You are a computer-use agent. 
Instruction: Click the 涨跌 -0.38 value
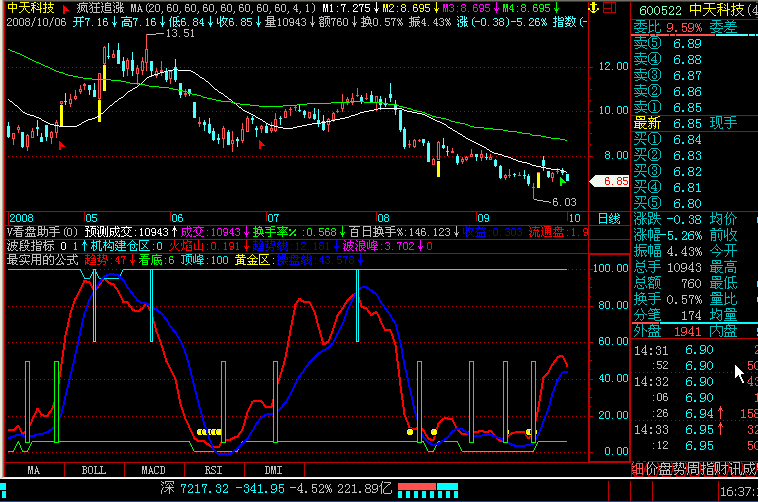[x=684, y=220]
